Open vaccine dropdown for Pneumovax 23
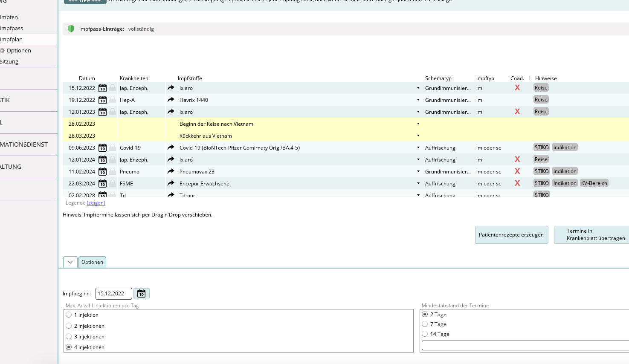 [418, 171]
